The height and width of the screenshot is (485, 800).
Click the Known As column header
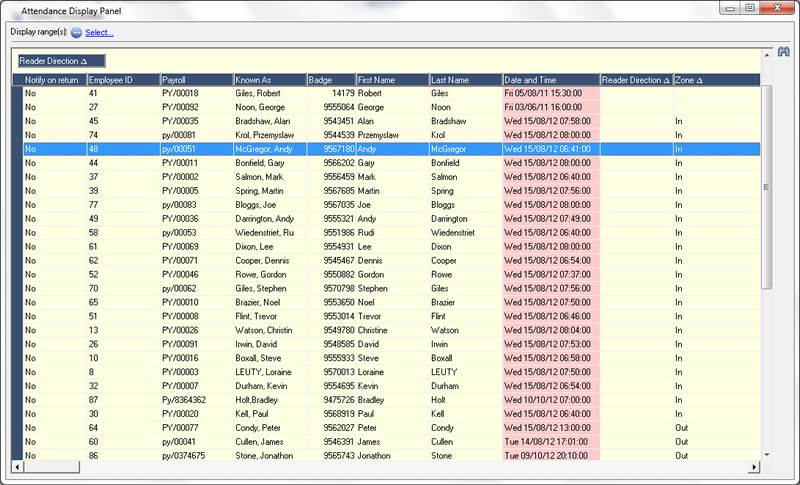click(x=269, y=80)
